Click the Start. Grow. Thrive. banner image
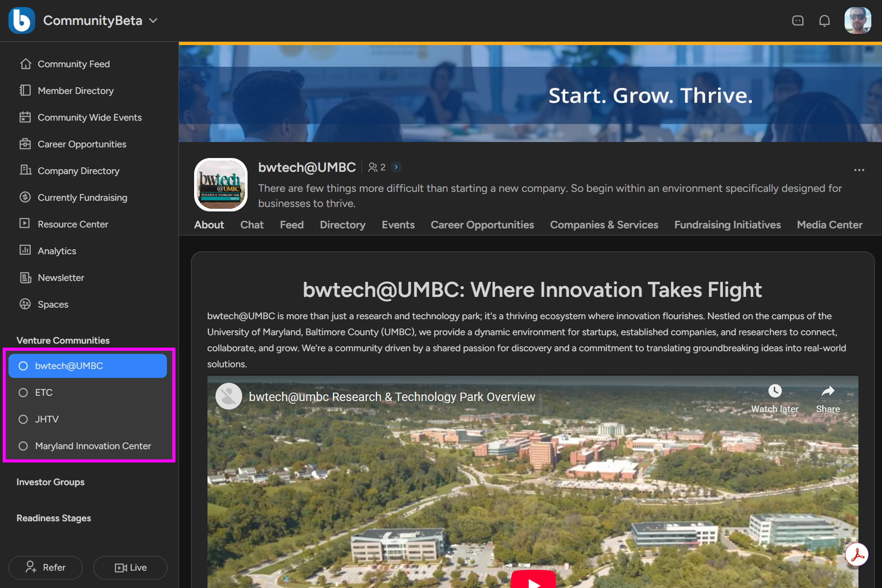Viewport: 882px width, 588px height. coord(530,93)
